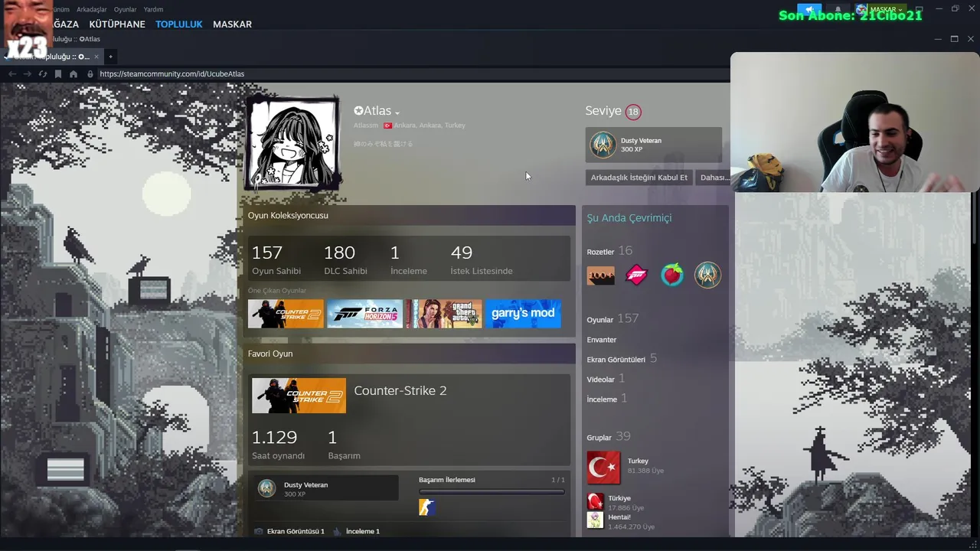Screen dimensions: 980x551
Task: Open the pink sale event badge
Action: [636, 275]
